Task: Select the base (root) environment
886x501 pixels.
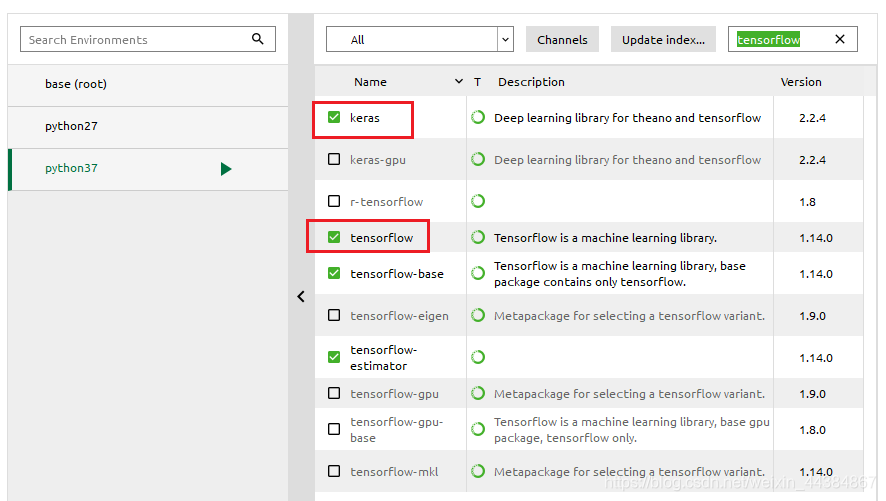Action: tap(148, 84)
